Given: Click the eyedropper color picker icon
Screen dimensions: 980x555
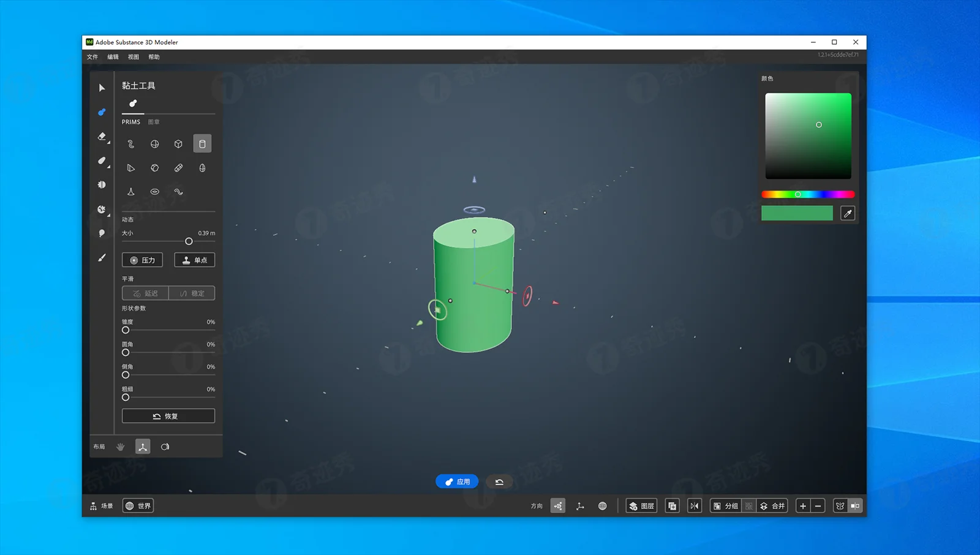Looking at the screenshot, I should coord(848,213).
